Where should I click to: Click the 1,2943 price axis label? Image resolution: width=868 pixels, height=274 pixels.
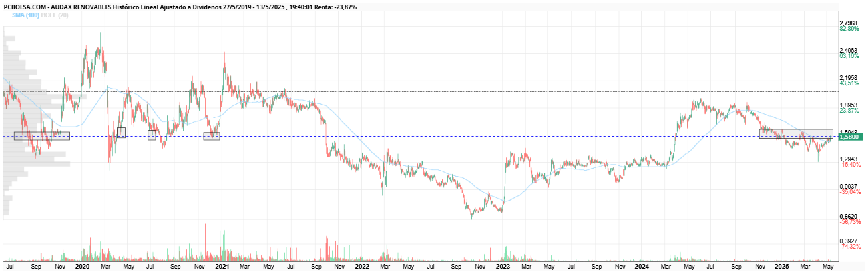(849, 159)
